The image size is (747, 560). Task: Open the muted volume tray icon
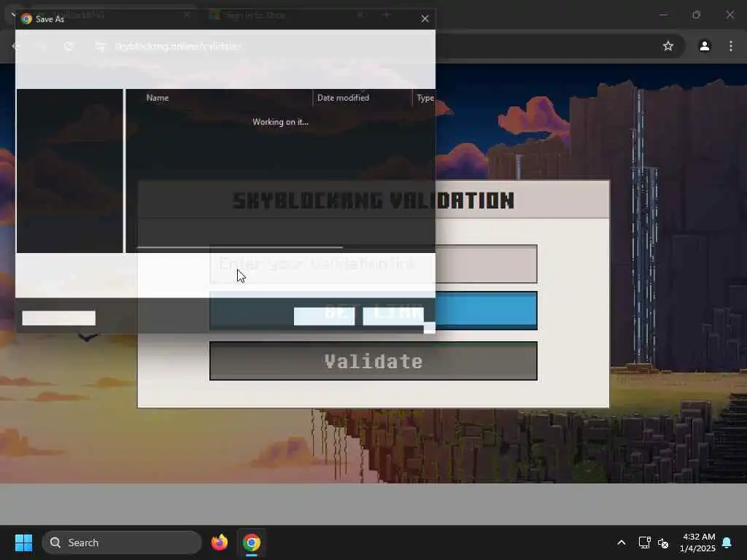click(x=662, y=542)
